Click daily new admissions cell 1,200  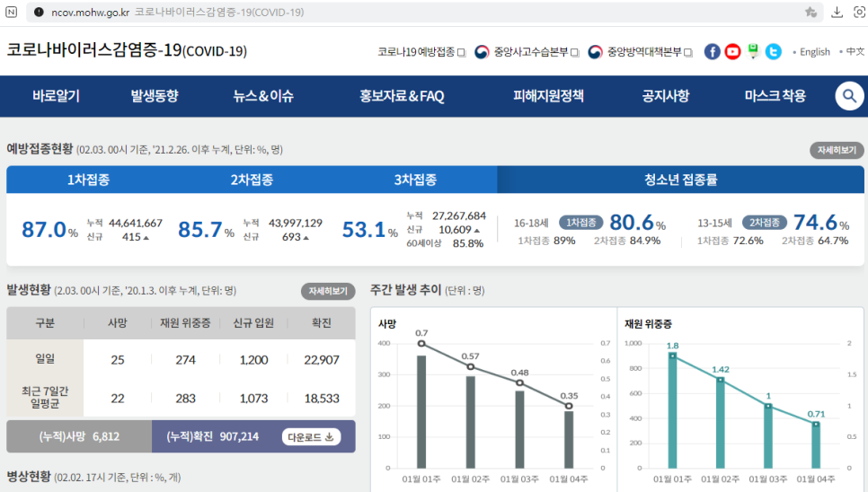(253, 360)
